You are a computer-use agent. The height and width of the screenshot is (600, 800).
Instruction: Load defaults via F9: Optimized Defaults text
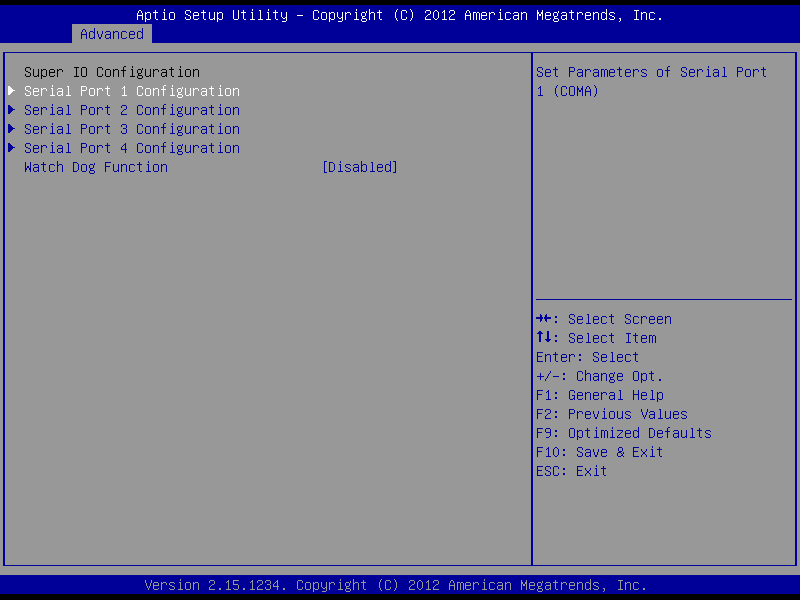click(624, 433)
